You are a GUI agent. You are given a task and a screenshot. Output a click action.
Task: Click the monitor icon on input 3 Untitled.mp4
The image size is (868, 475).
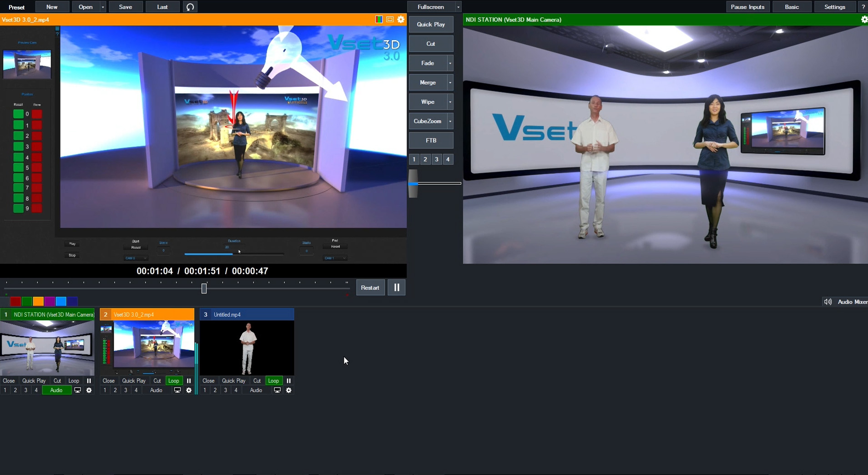pos(277,390)
